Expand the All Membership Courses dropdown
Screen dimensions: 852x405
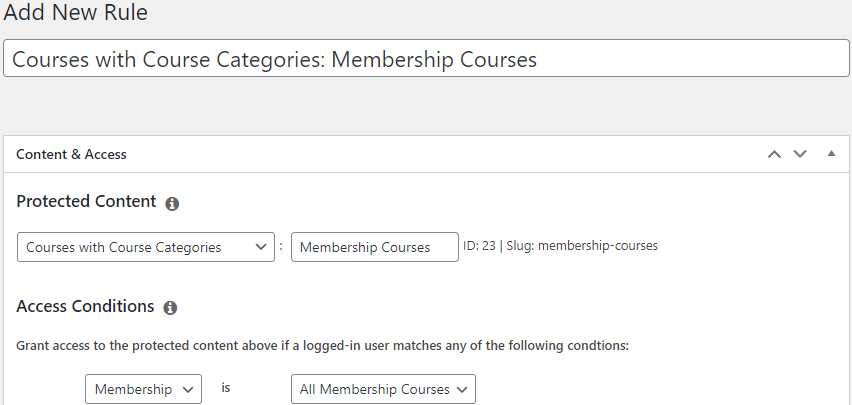point(383,389)
